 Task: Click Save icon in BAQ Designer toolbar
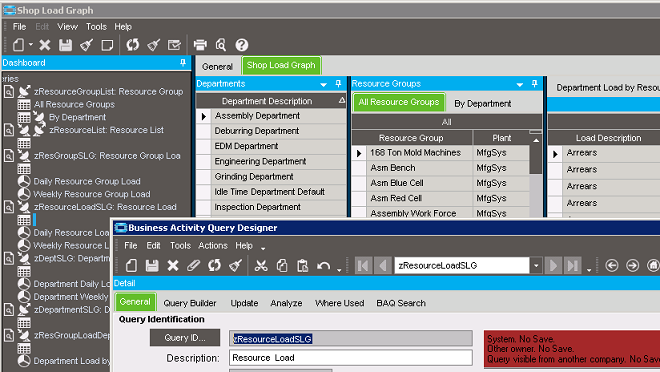(x=152, y=266)
